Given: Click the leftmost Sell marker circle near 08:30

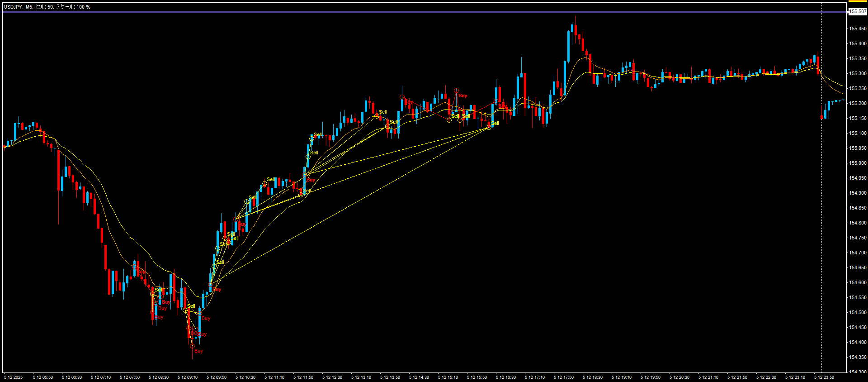Looking at the screenshot, I should pos(152,294).
